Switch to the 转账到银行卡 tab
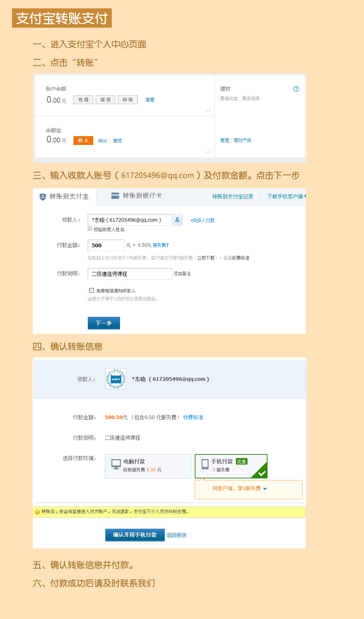This screenshot has width=364, height=619. coord(137,196)
